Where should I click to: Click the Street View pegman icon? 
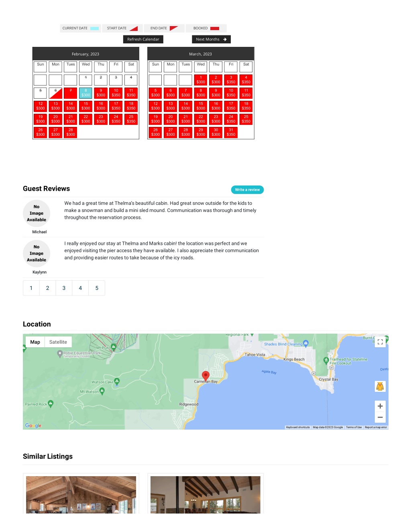[380, 386]
